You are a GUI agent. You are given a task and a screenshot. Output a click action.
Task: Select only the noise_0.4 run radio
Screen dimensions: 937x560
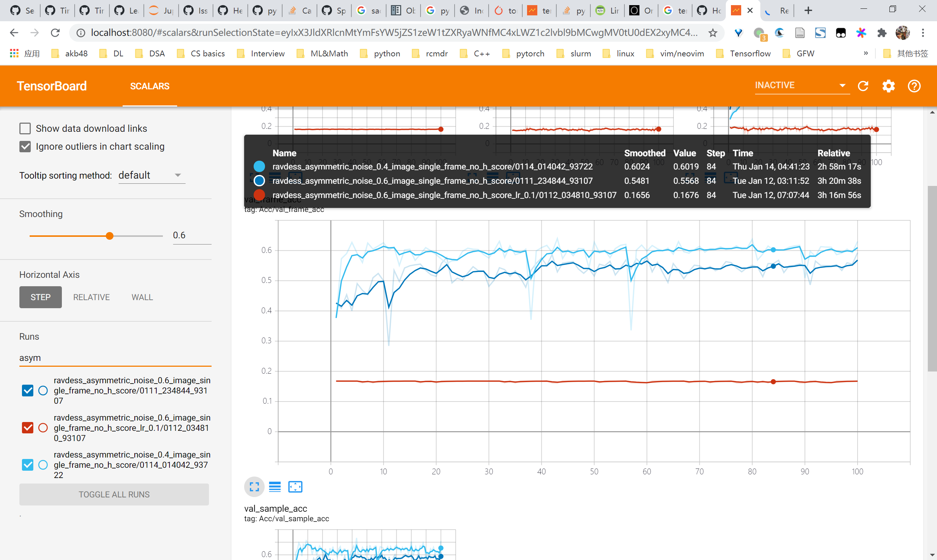tap(43, 465)
